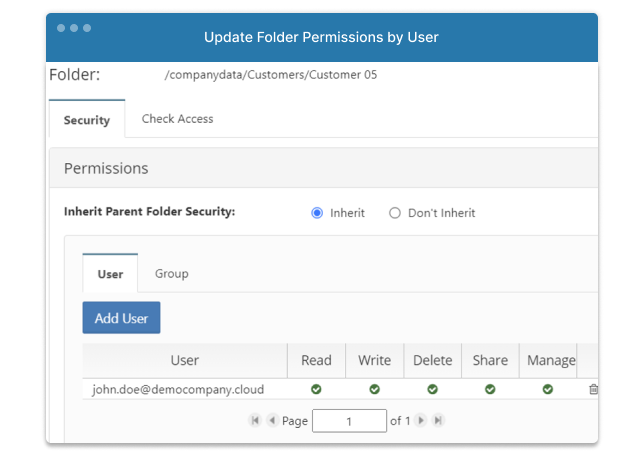Screen dimensions: 644x456
Task: Go to first page arrow
Action: [x=255, y=420]
